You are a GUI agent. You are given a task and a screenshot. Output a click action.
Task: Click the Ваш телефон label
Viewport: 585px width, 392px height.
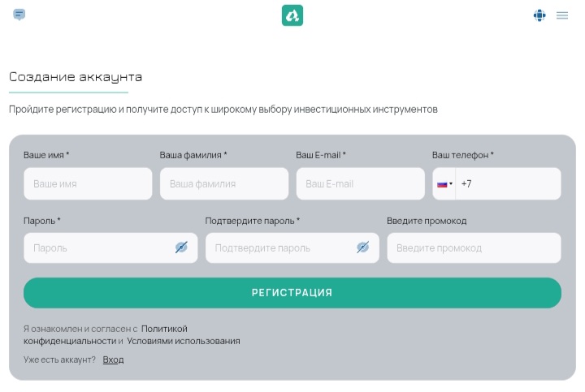(462, 155)
